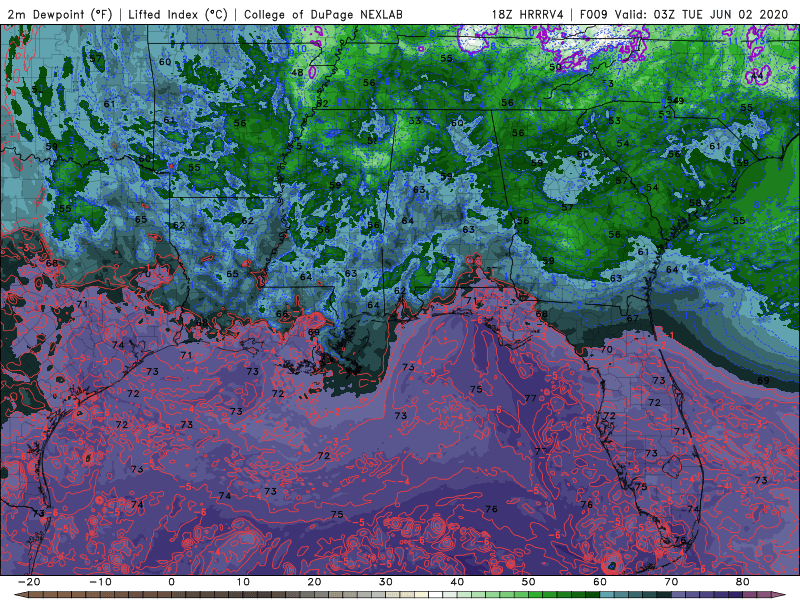Click the "College of DuPage NEXLAB" label

[x=323, y=14]
